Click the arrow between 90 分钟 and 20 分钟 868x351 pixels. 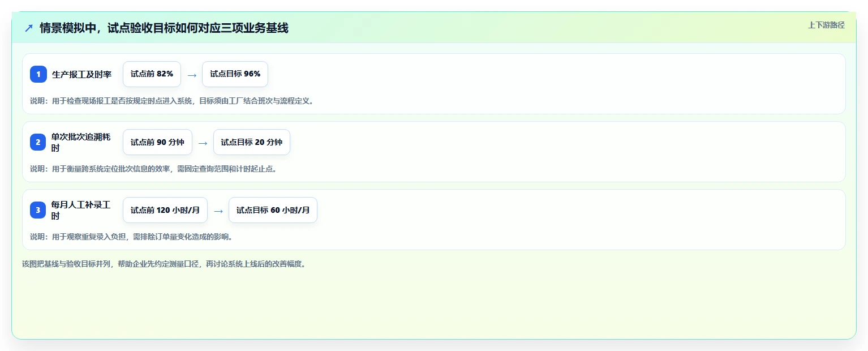point(203,143)
